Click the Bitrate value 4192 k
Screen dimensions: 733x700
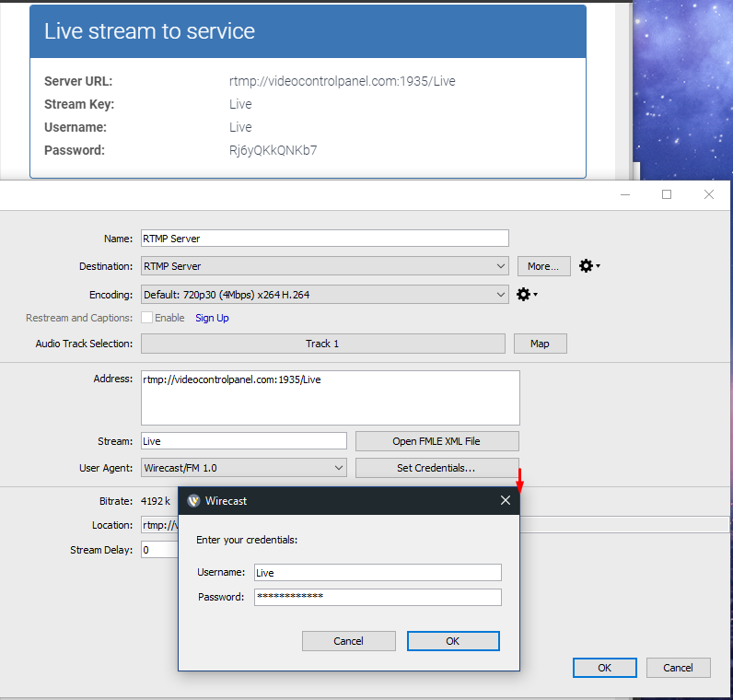point(156,501)
